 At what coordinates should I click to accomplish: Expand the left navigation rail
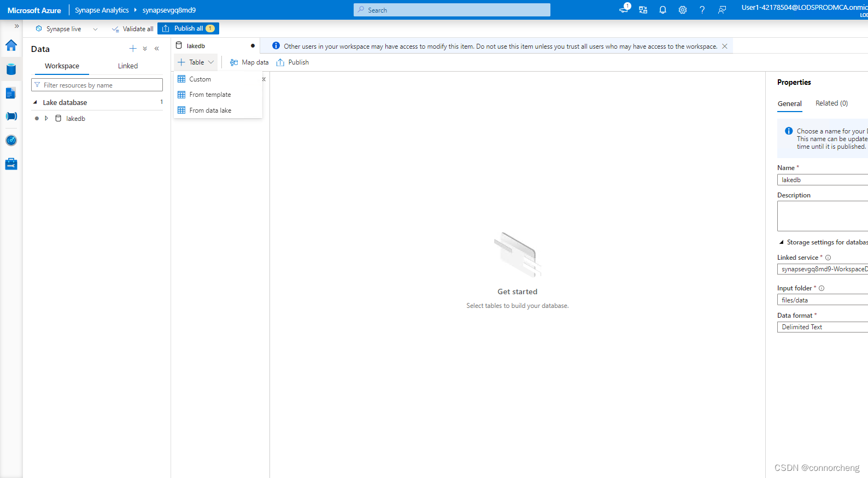[16, 26]
